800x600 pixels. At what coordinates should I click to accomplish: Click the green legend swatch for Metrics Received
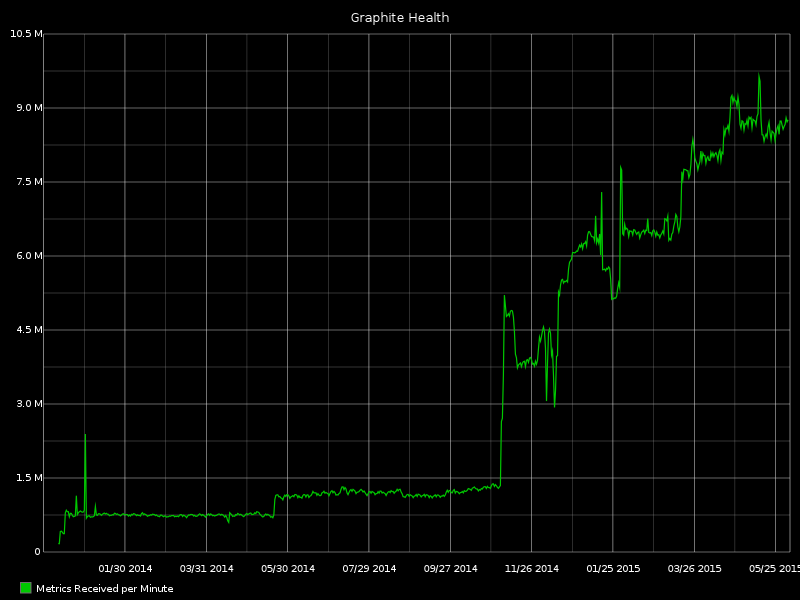26,588
